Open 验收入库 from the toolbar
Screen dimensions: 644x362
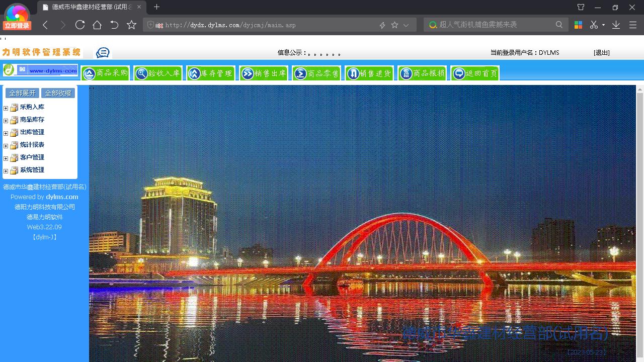coord(158,73)
